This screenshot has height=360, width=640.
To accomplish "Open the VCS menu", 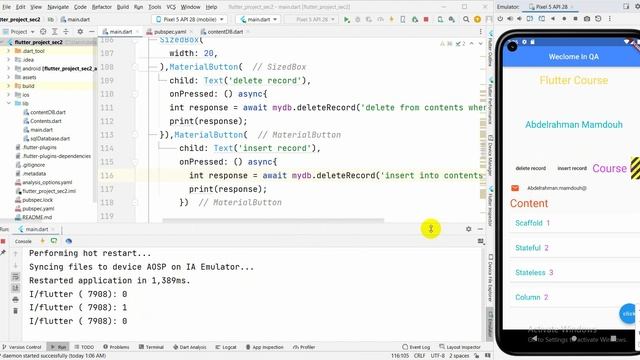I will (x=171, y=7).
